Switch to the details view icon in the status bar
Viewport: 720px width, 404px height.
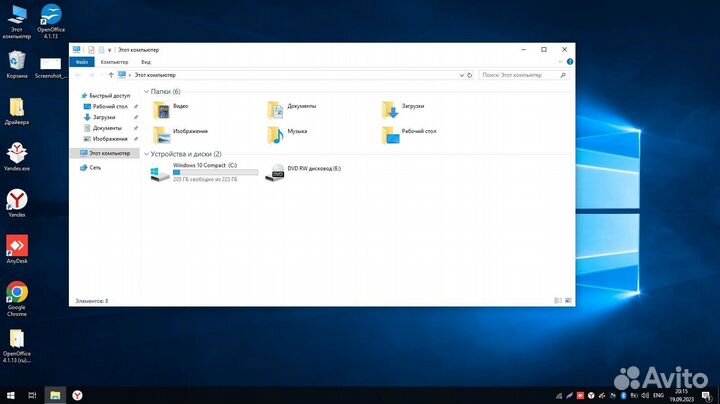click(x=558, y=301)
